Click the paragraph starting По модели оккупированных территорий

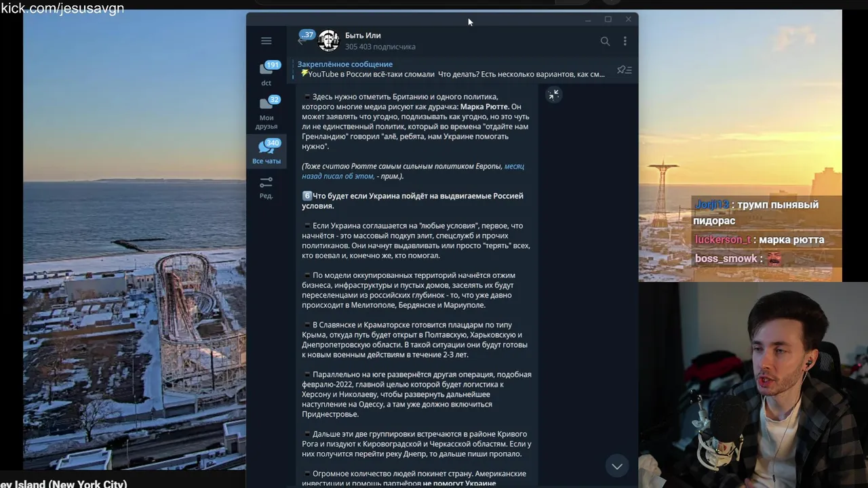(409, 290)
